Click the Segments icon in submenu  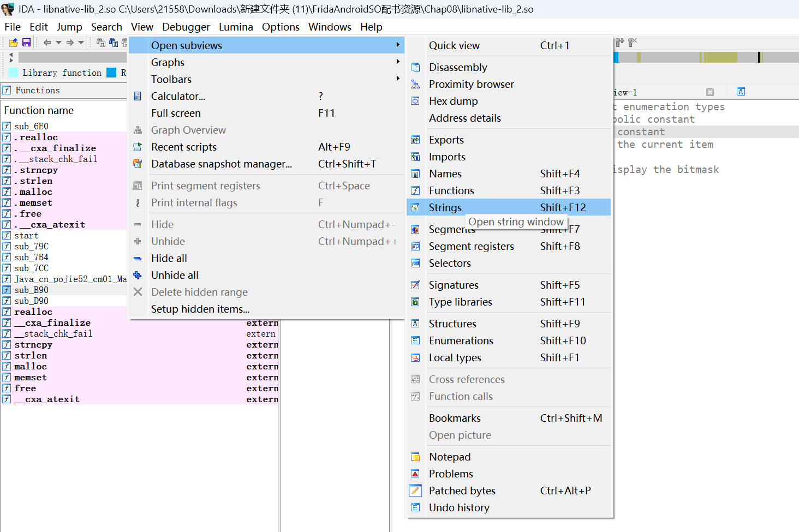415,229
